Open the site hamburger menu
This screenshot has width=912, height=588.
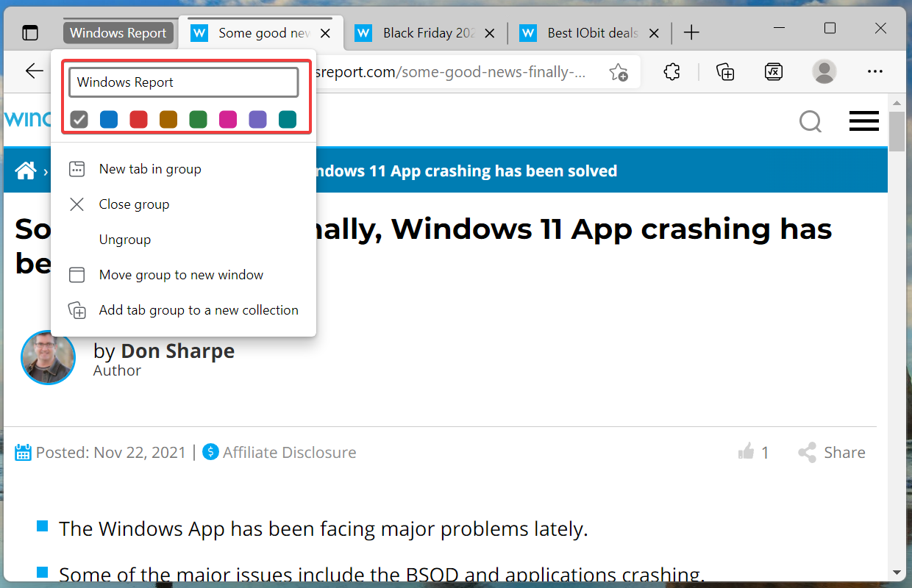864,121
